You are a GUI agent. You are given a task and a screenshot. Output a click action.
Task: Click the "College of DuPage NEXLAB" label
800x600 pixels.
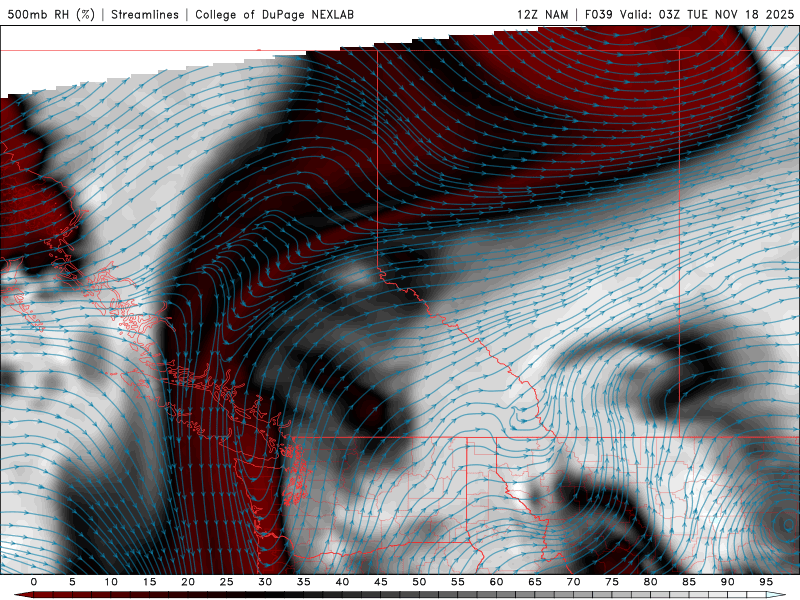[274, 14]
